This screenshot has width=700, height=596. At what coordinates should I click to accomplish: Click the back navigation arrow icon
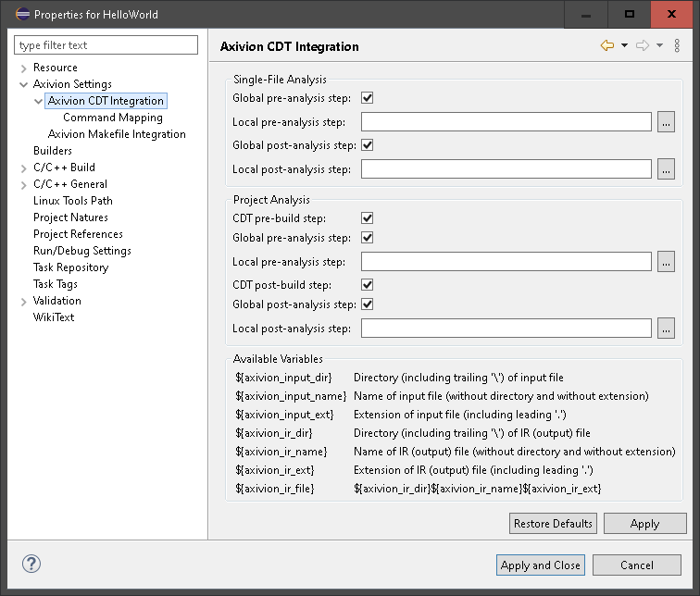click(607, 45)
